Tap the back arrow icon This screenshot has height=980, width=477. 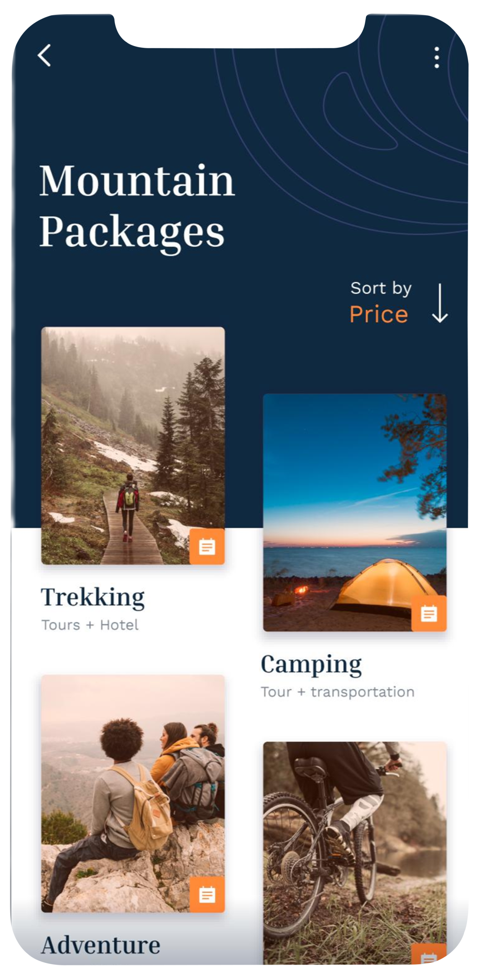(x=44, y=55)
